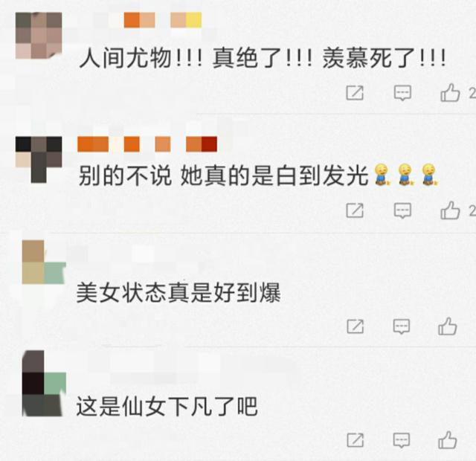The height and width of the screenshot is (461, 476).
Task: Like the 这是仙女下凡了吧 comment
Action: tap(448, 439)
